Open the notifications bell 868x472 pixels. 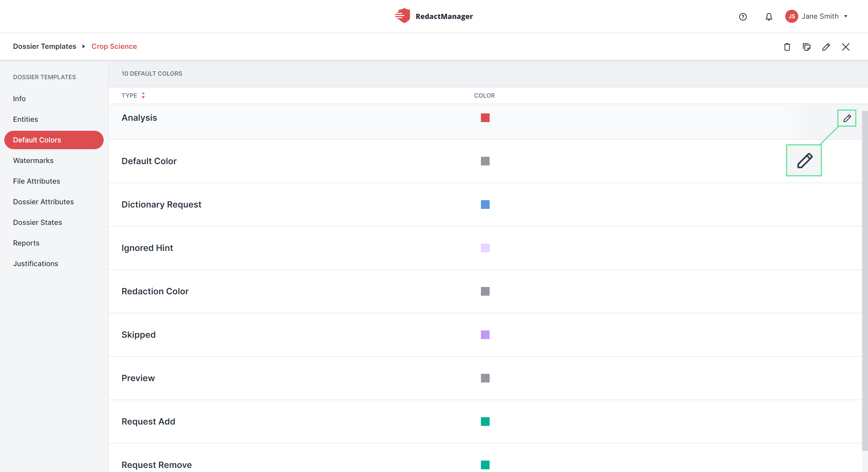click(769, 17)
